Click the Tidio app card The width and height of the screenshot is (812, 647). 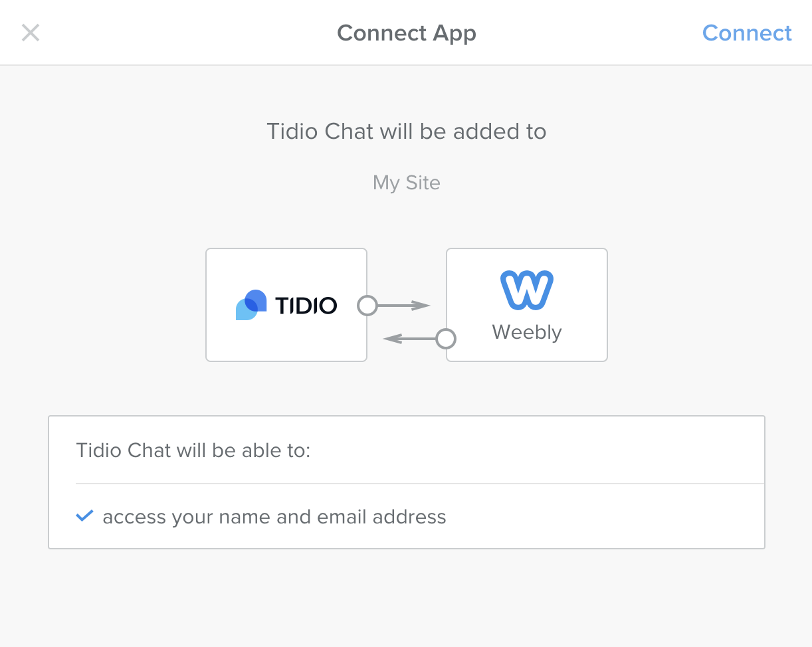pyautogui.click(x=286, y=305)
